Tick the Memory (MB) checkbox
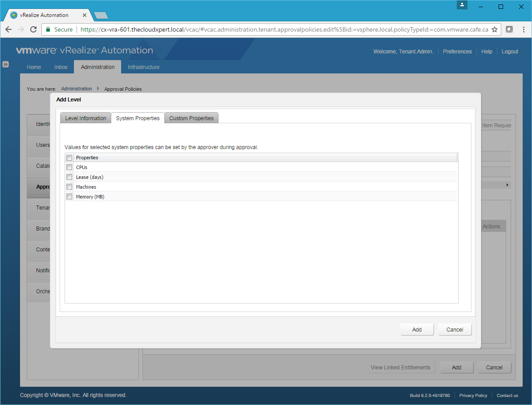 69,197
